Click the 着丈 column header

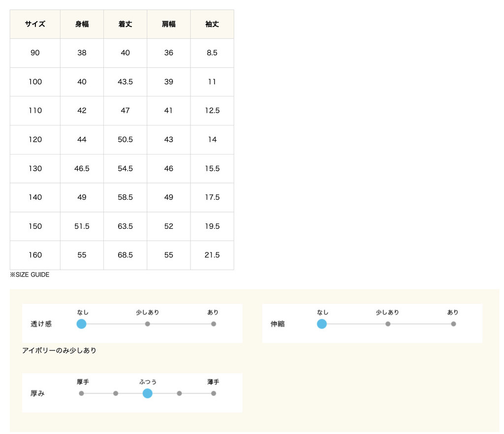coord(125,24)
